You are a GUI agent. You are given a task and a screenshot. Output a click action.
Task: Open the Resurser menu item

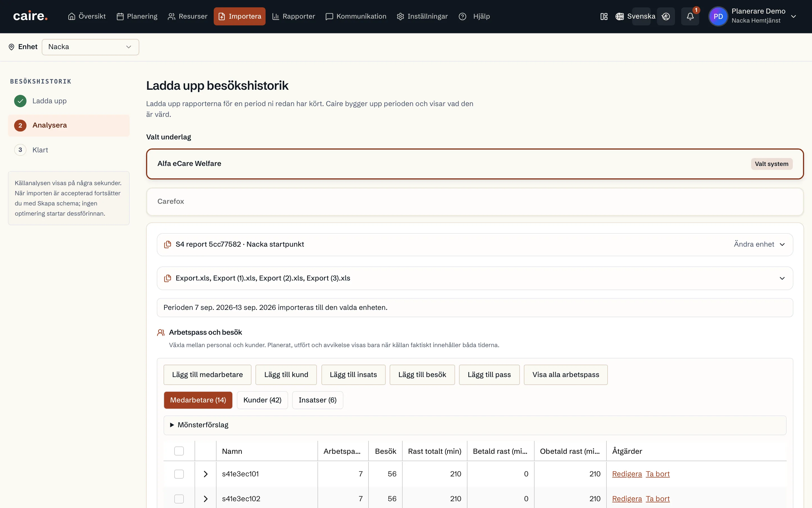187,16
